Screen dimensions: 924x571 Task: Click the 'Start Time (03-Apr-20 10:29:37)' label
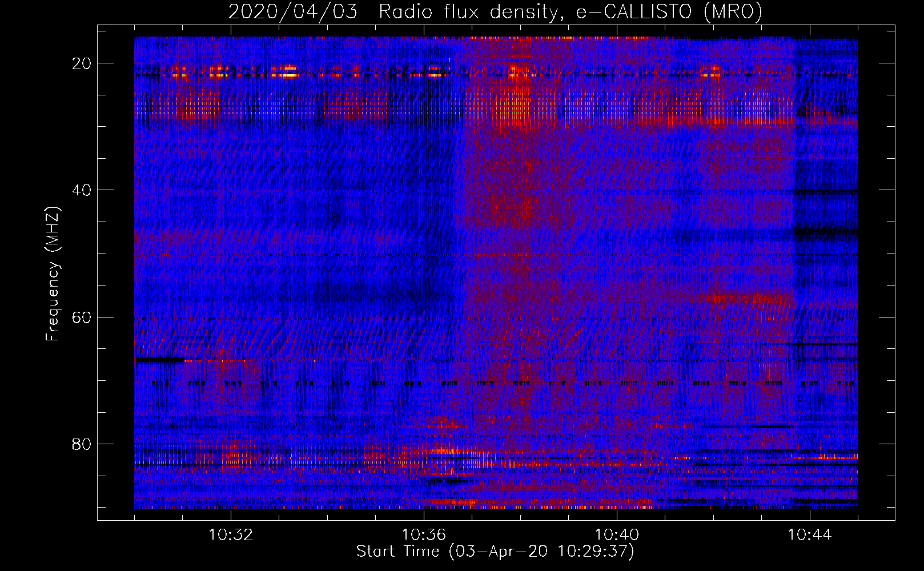tap(495, 552)
